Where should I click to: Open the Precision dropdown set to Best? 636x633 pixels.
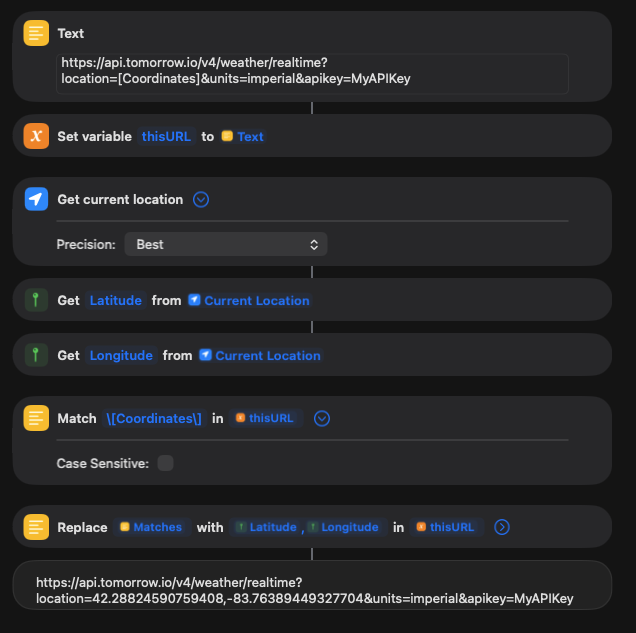pos(226,244)
